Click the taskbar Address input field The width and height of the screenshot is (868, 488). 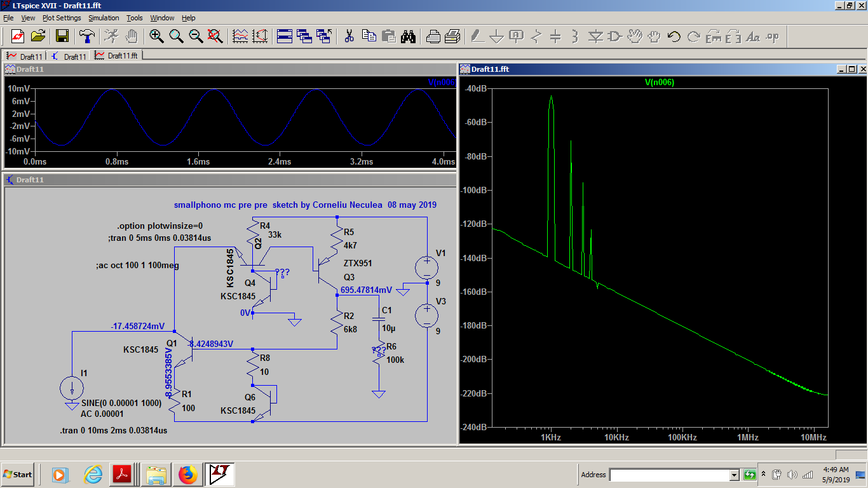coord(669,475)
